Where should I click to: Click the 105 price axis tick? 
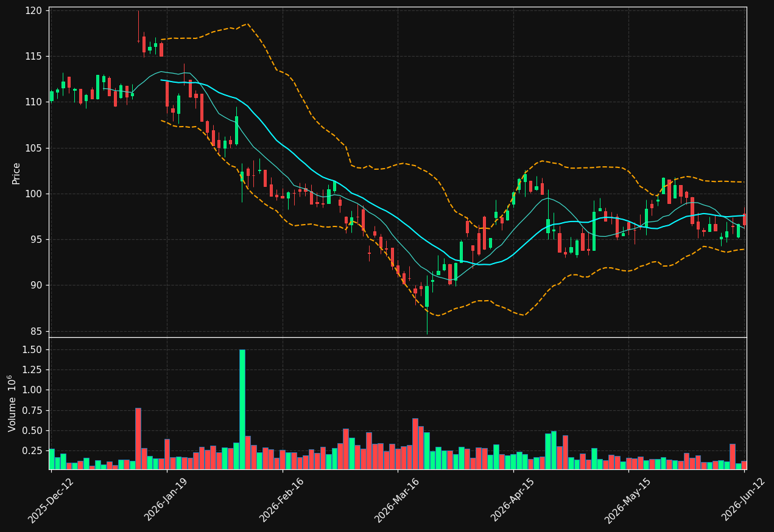pos(33,148)
